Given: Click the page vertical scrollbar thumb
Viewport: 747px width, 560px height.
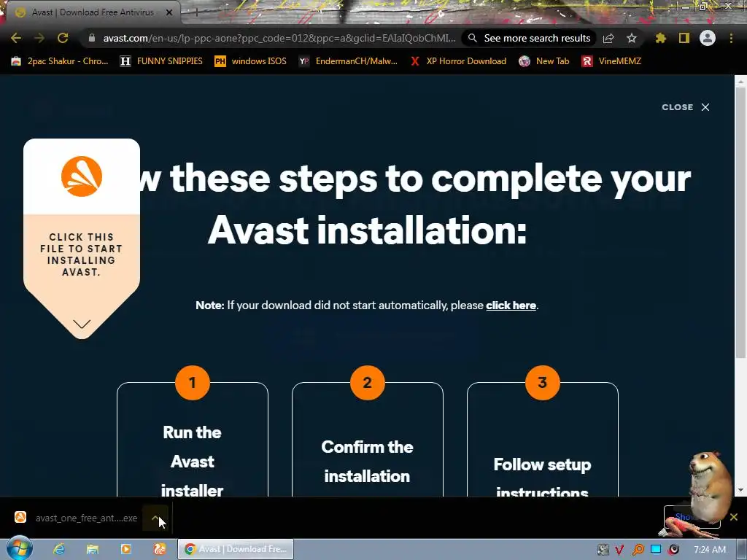Looking at the screenshot, I should point(740,222).
